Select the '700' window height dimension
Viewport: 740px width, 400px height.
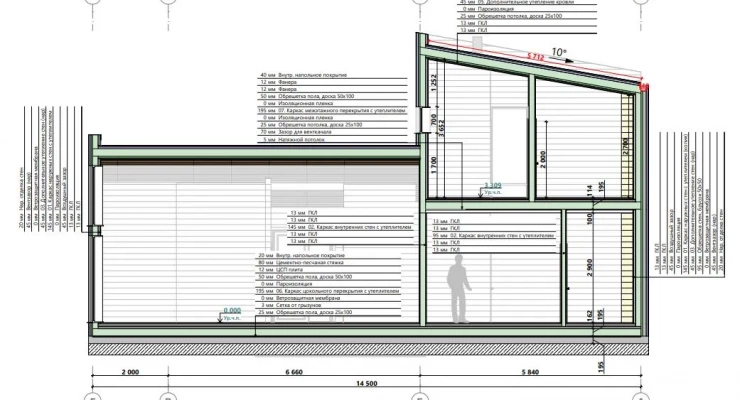(x=434, y=120)
